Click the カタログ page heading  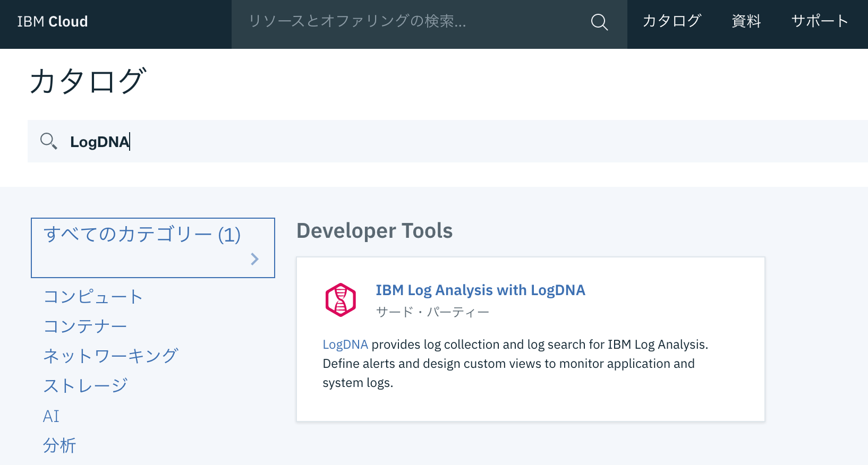(x=87, y=81)
